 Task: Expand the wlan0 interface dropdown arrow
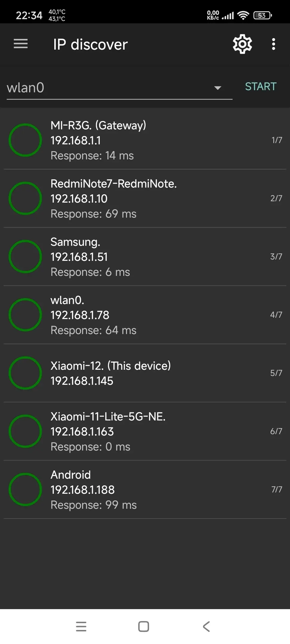218,88
